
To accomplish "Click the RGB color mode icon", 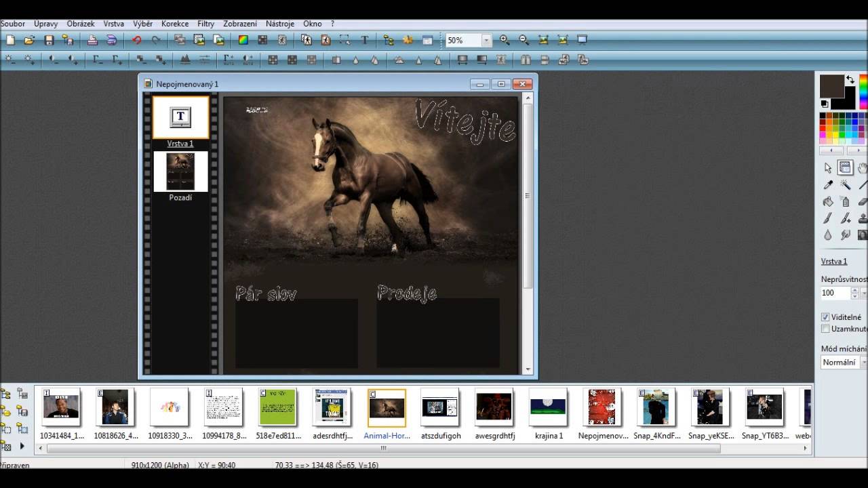I will [243, 40].
